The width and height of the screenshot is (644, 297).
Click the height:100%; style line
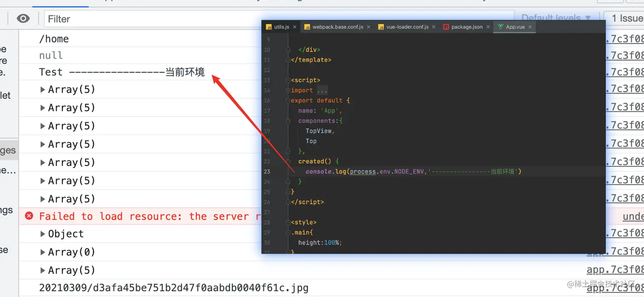point(320,243)
